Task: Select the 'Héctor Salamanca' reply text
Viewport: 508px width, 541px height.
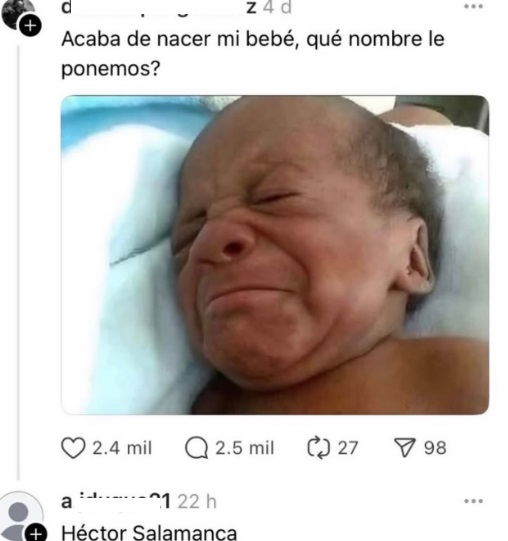Action: click(149, 533)
